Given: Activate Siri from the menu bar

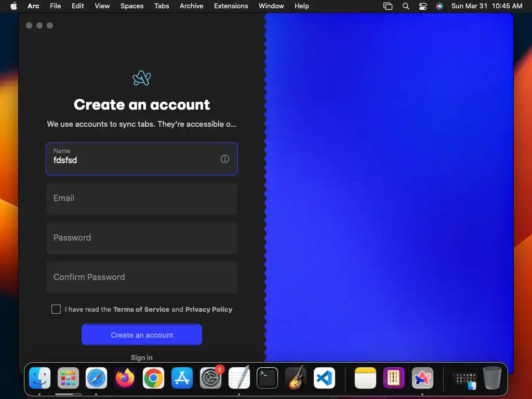Looking at the screenshot, I should pyautogui.click(x=440, y=6).
